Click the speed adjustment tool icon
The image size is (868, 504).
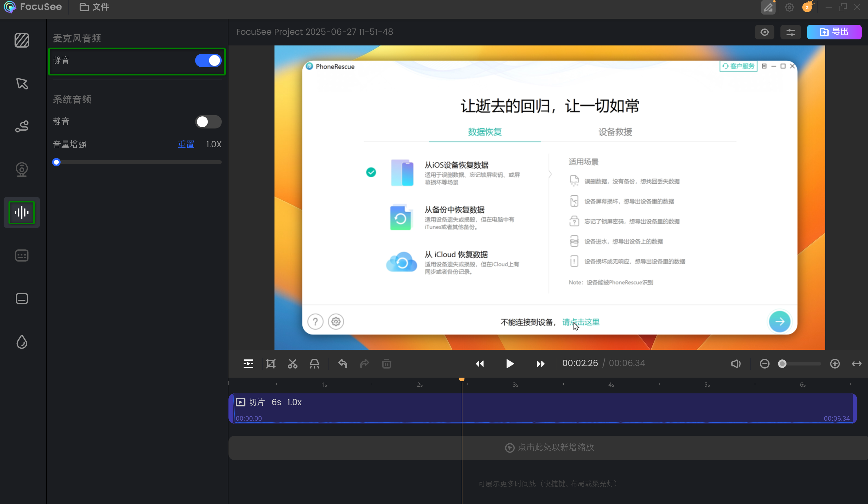(314, 364)
